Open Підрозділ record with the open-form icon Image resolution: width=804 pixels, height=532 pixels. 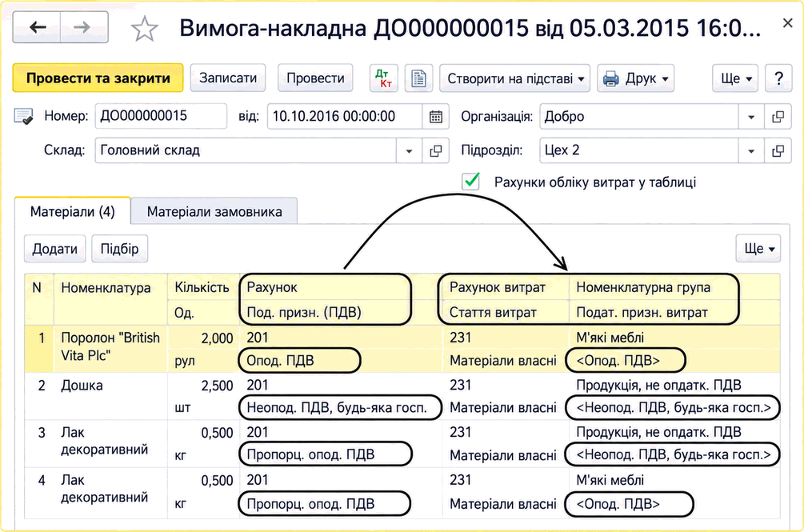(778, 150)
